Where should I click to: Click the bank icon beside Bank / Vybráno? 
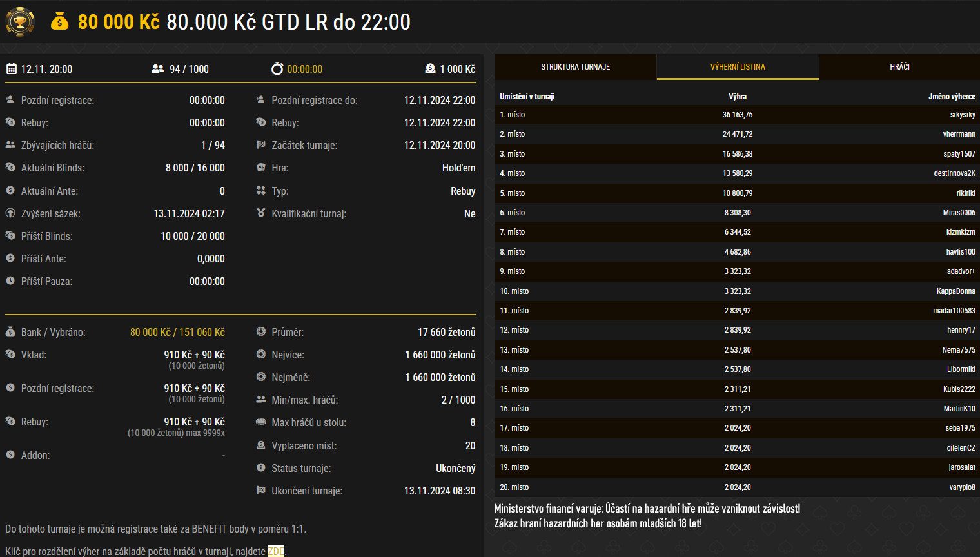tap(10, 332)
